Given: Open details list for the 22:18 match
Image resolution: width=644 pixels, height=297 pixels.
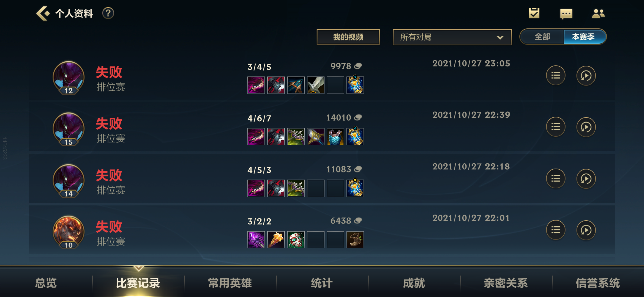Looking at the screenshot, I should click(x=556, y=178).
